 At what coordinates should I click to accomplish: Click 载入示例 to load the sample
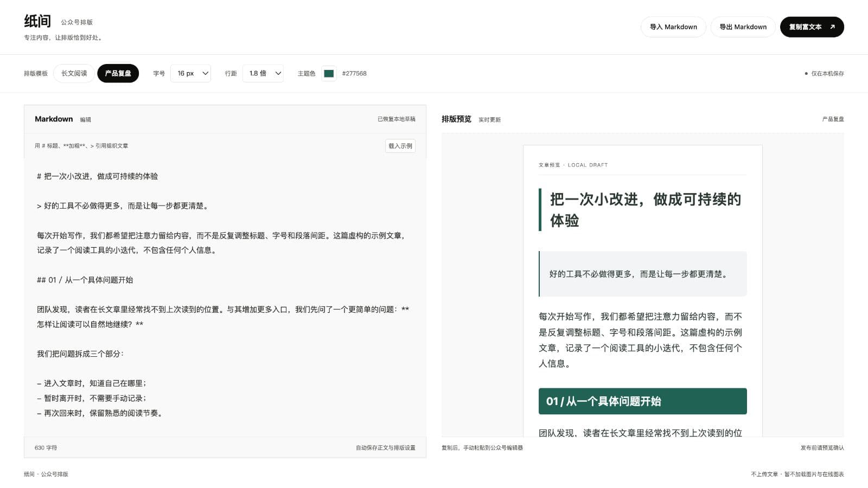pos(400,146)
